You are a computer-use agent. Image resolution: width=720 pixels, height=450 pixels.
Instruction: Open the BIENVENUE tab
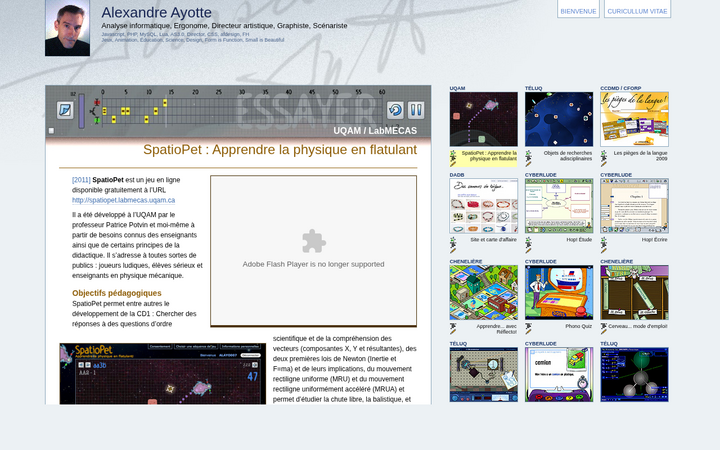pyautogui.click(x=578, y=9)
